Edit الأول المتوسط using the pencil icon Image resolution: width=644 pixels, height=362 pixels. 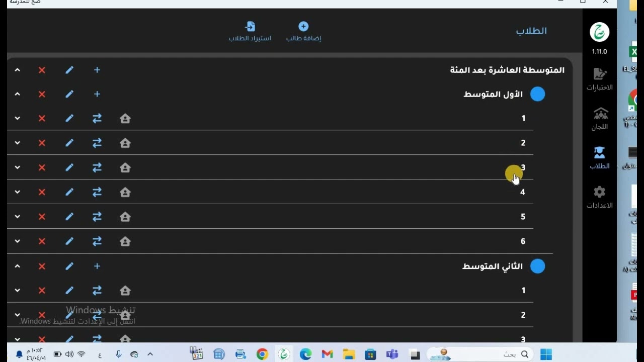coord(69,94)
